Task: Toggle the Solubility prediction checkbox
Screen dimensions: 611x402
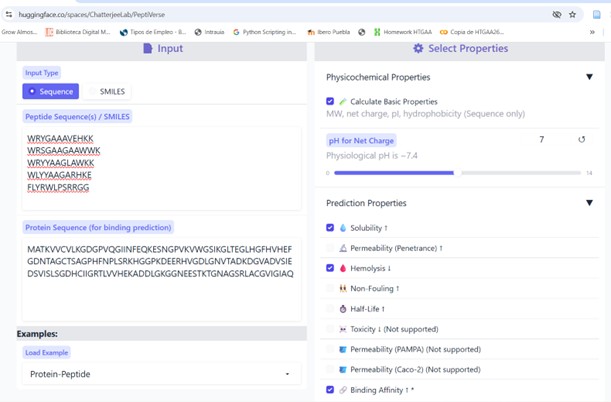Action: coord(331,228)
